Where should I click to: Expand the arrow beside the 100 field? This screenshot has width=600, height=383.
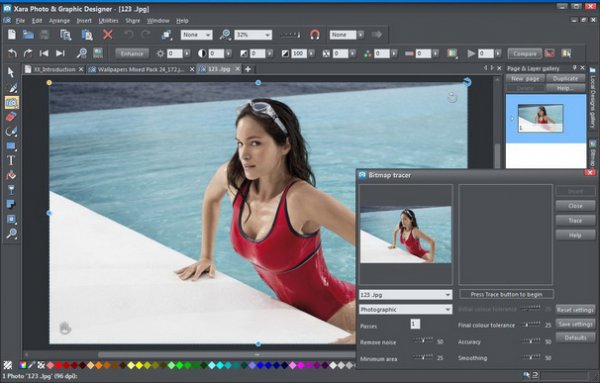311,54
